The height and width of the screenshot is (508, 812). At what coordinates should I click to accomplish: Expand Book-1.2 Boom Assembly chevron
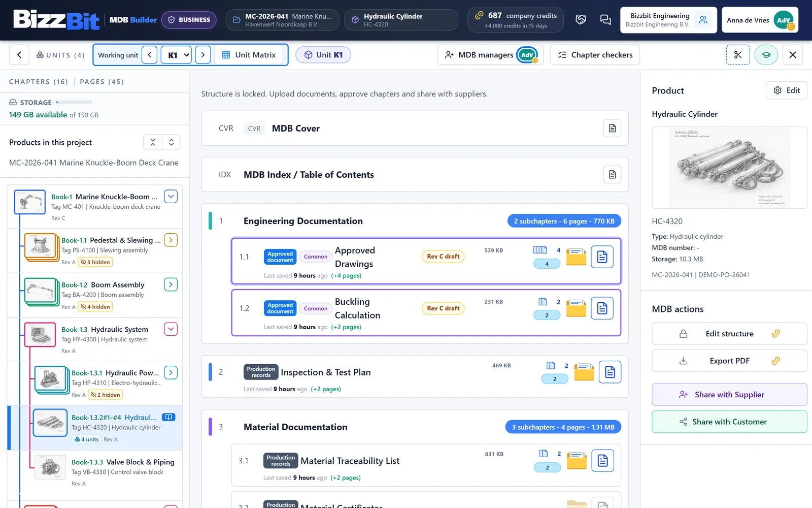[171, 284]
